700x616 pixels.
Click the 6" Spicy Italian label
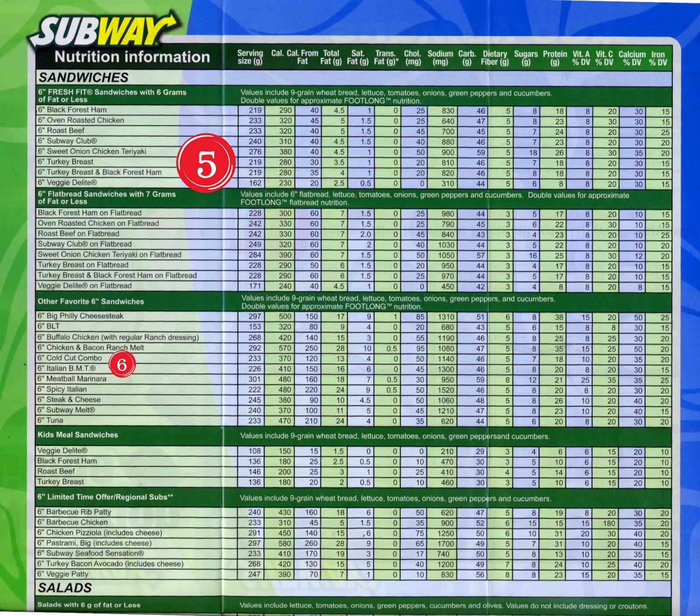(x=62, y=389)
